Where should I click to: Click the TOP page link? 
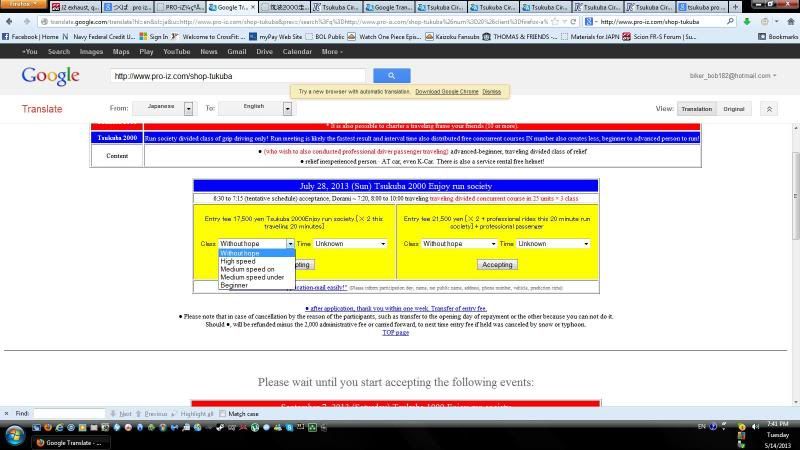click(395, 332)
